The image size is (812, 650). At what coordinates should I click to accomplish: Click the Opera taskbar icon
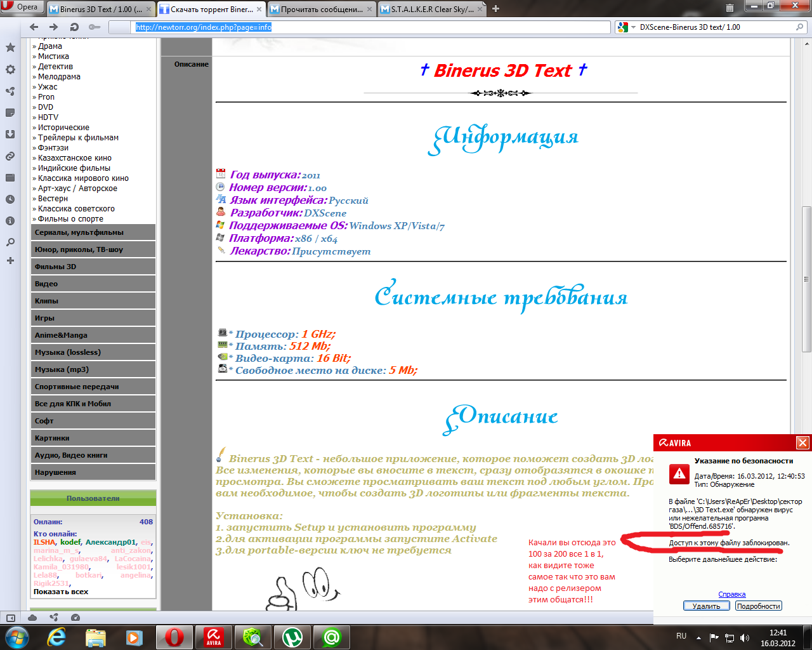click(x=174, y=637)
